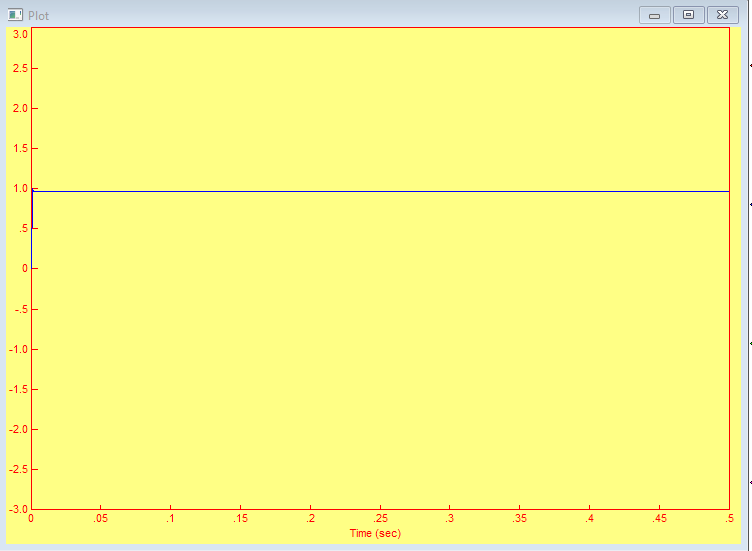
Task: Close the Plot window
Action: tap(722, 15)
